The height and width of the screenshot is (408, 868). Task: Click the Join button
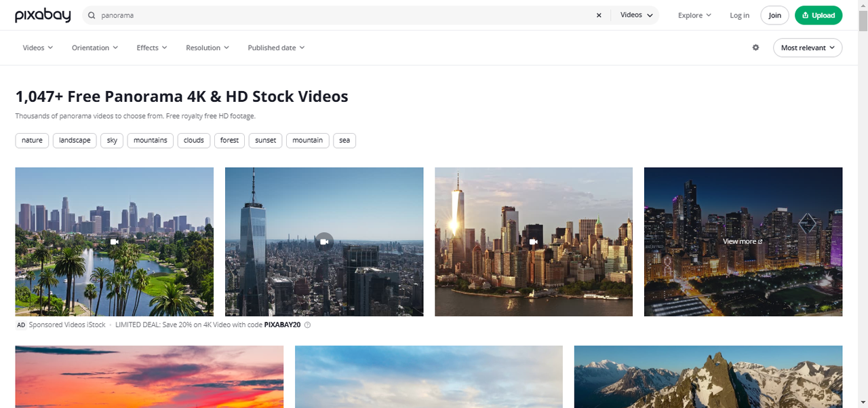coord(774,15)
